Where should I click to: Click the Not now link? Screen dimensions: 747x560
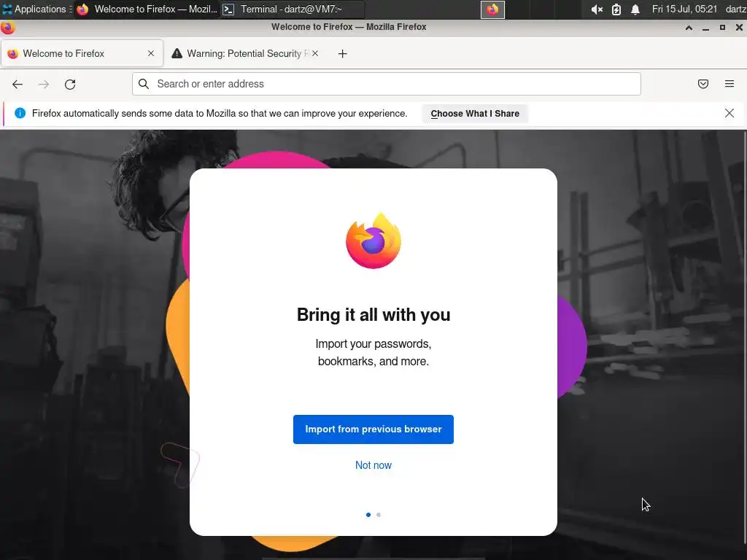373,465
